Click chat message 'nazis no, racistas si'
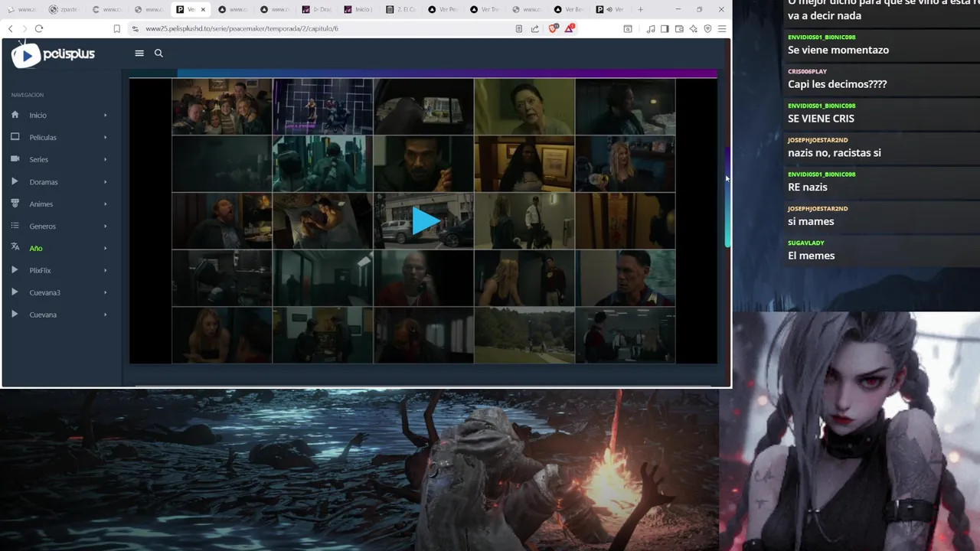980x551 pixels. [835, 153]
